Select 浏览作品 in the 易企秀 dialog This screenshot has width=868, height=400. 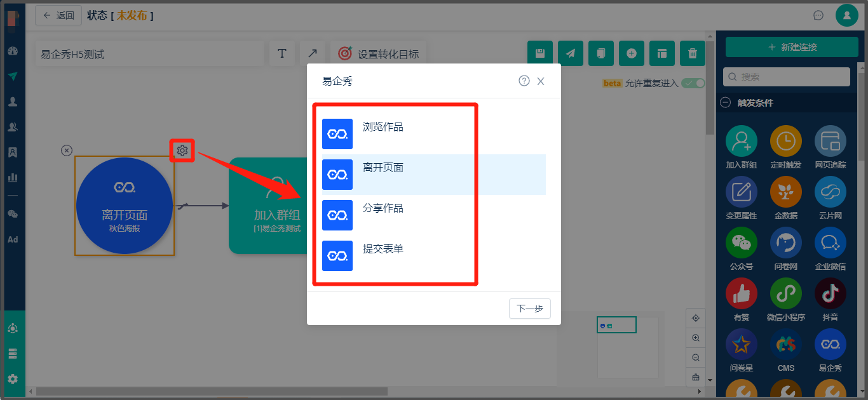[434, 134]
